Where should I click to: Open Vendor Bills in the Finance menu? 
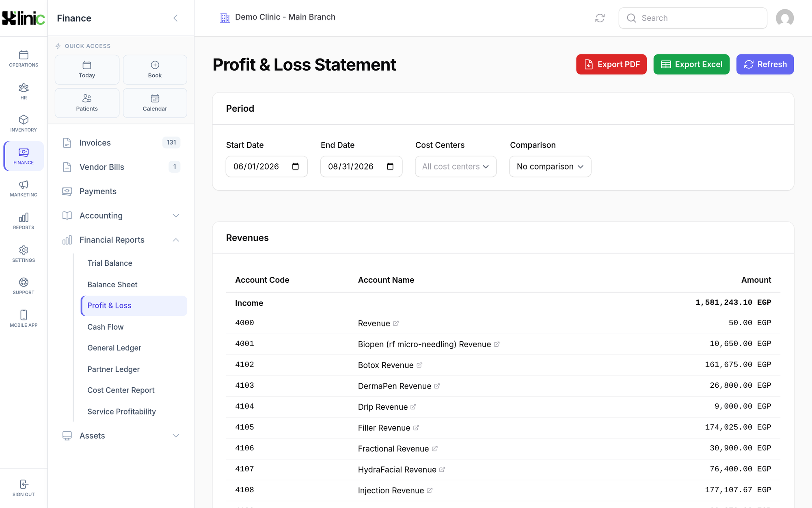pyautogui.click(x=121, y=167)
